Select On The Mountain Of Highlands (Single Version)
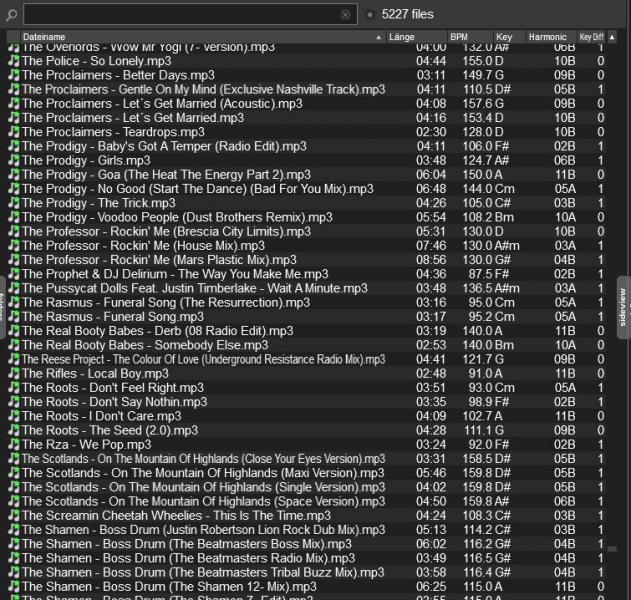 coord(308,487)
